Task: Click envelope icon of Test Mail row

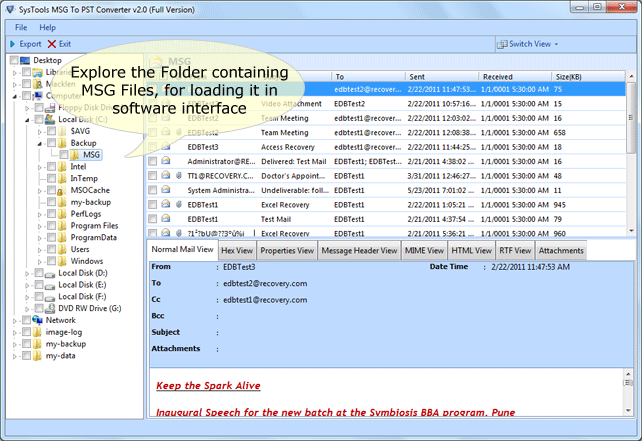Action: [166, 219]
